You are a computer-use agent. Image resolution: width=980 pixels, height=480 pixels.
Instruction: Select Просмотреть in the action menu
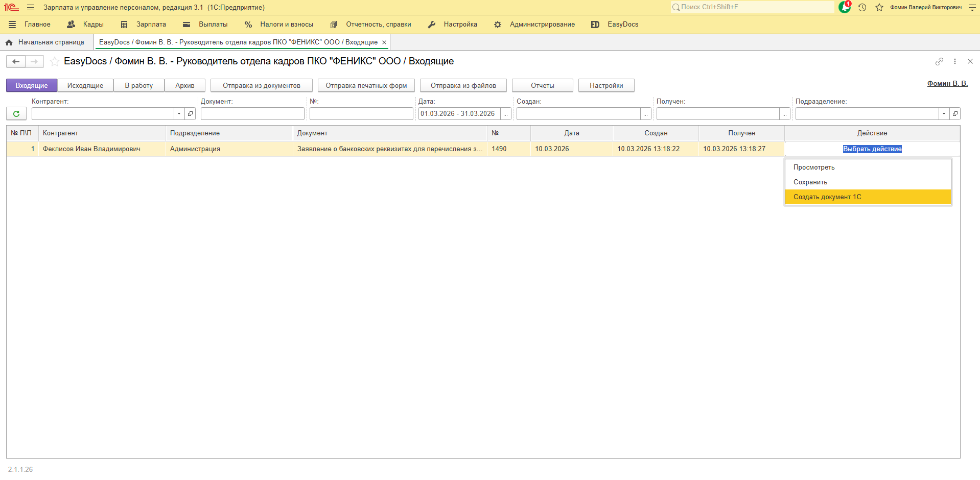[814, 167]
